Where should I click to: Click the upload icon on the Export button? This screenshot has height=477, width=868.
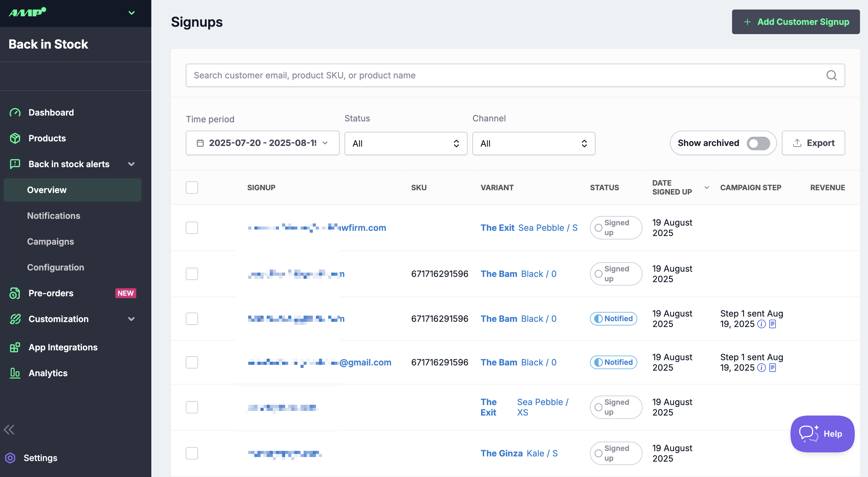(797, 143)
